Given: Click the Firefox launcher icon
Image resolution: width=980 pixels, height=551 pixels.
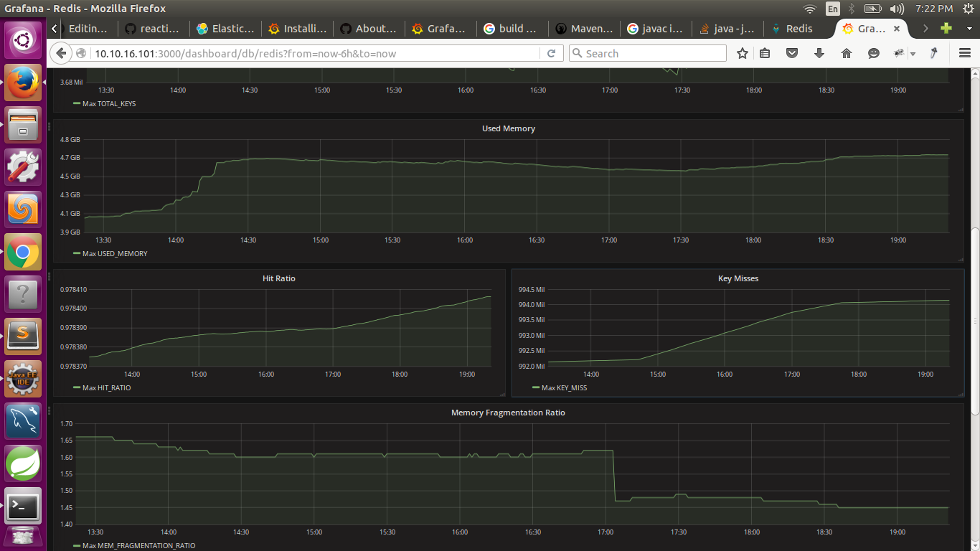Looking at the screenshot, I should click(x=24, y=83).
